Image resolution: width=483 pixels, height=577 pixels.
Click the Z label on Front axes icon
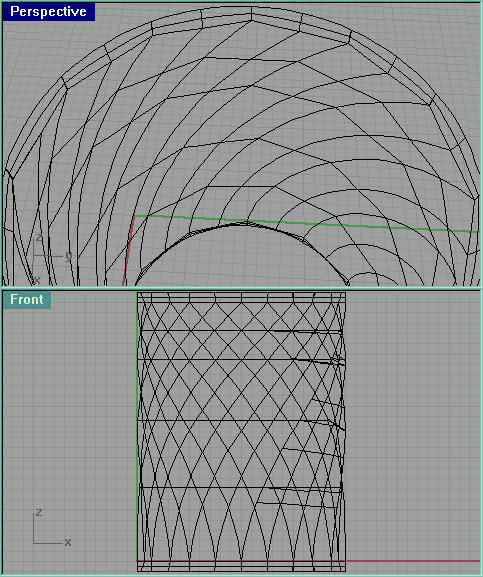point(39,513)
